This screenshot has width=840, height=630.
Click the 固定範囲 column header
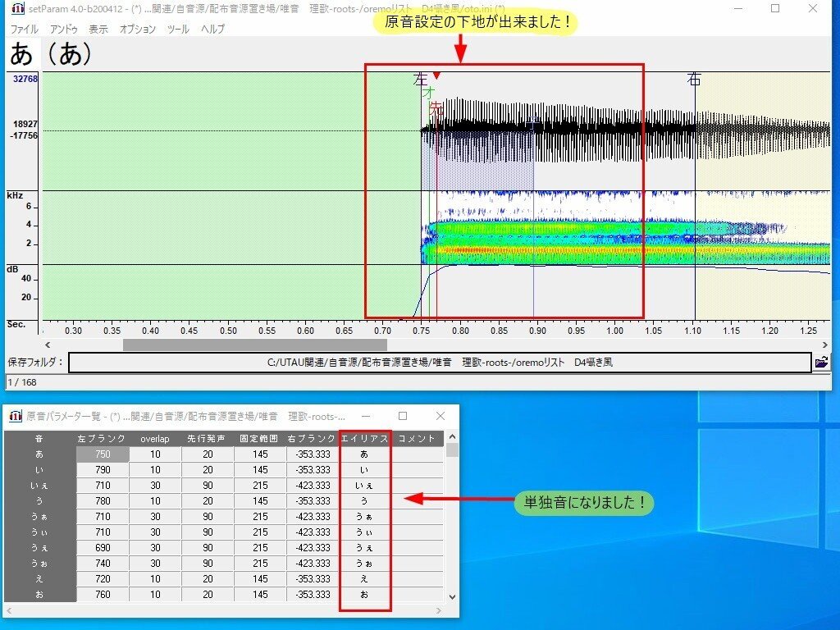[260, 438]
